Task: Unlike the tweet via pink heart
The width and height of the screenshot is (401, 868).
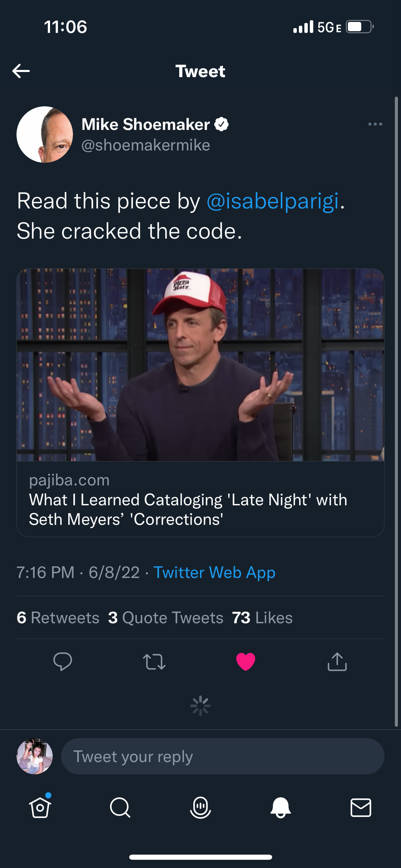Action: click(246, 661)
